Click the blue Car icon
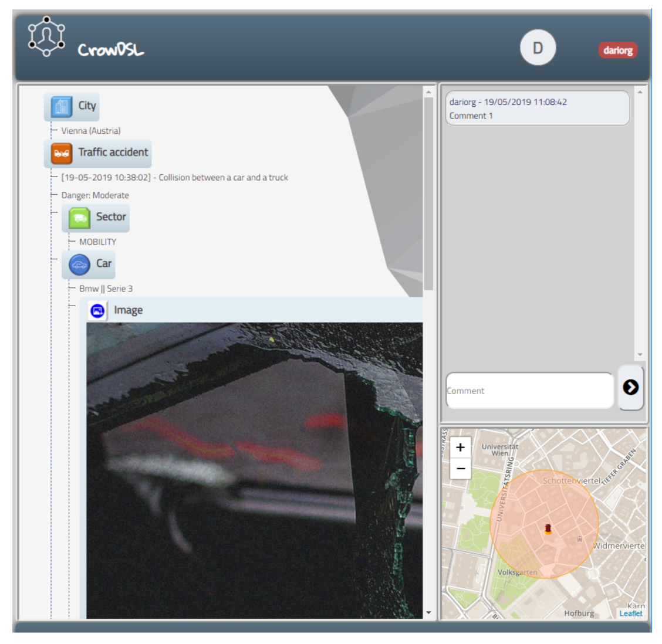This screenshot has width=662, height=644. (79, 265)
